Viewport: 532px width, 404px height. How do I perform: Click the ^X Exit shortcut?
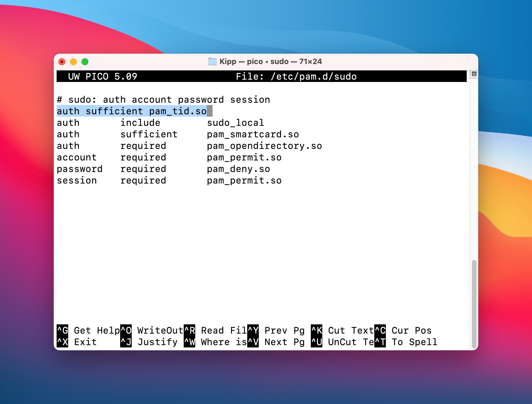(x=77, y=342)
